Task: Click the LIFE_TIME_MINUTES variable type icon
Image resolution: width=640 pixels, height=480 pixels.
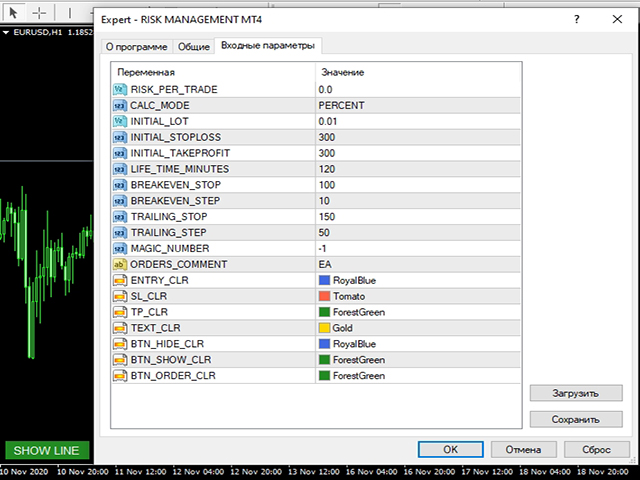Action: 120,169
